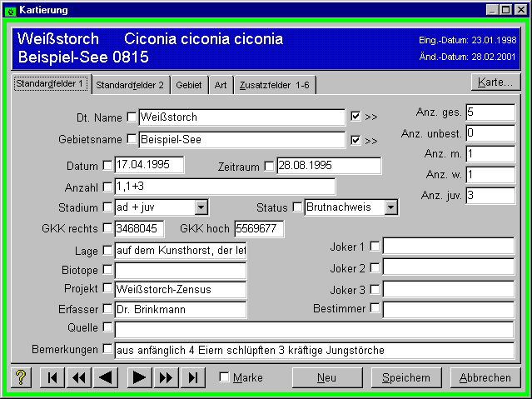The width and height of the screenshot is (532, 399).
Task: Skip backward several records with double-left arrow
Action: click(x=79, y=377)
